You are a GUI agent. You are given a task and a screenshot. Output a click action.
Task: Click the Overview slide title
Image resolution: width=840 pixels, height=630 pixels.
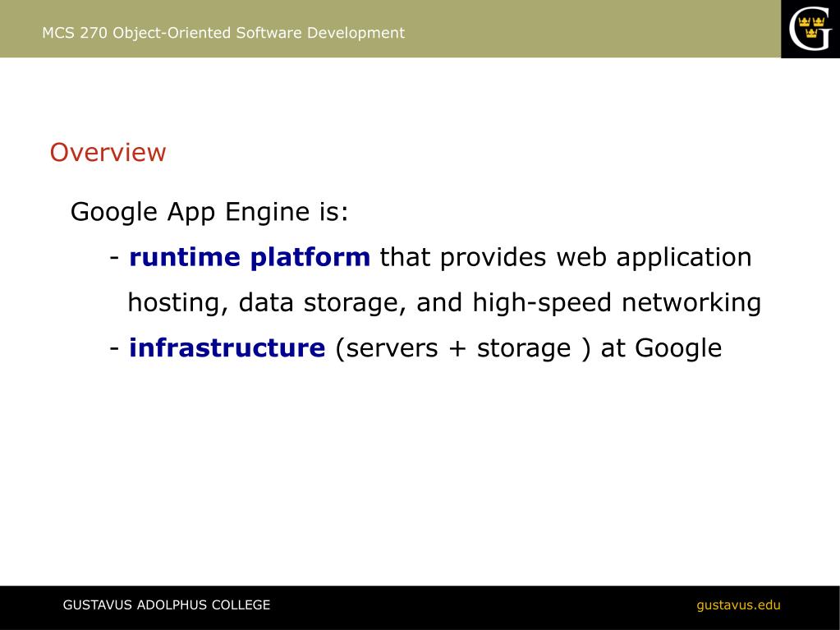tap(108, 152)
